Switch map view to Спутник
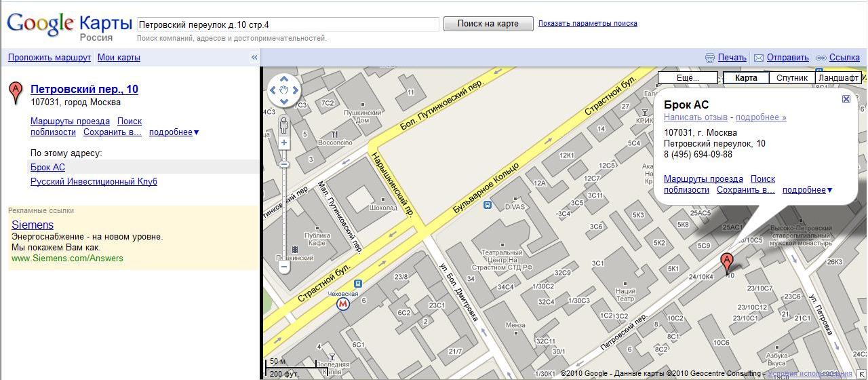The width and height of the screenshot is (868, 380). click(791, 78)
